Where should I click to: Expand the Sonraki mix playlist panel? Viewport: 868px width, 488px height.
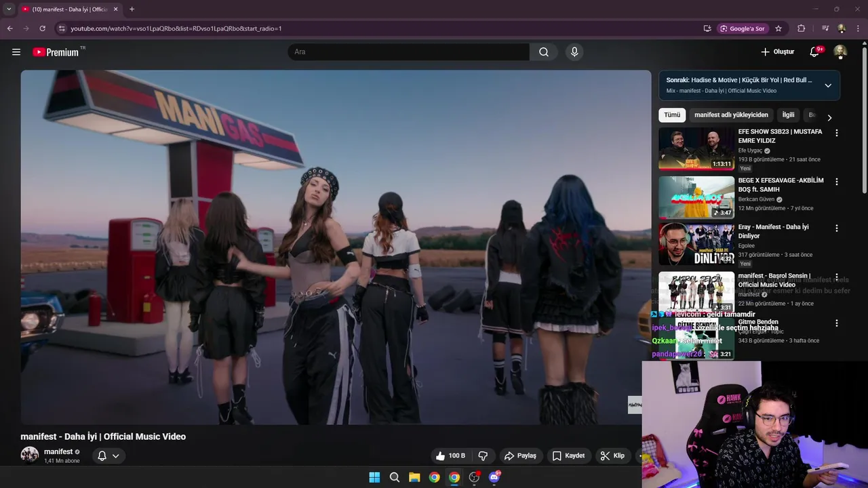coord(828,85)
